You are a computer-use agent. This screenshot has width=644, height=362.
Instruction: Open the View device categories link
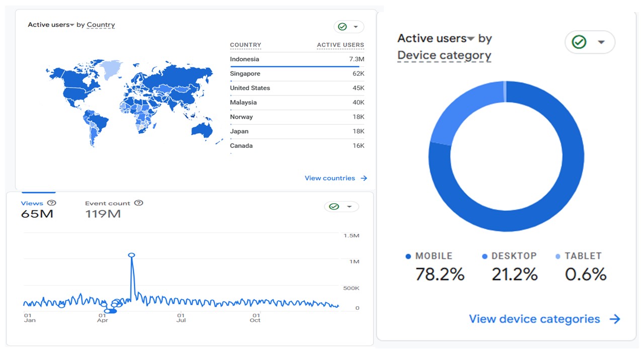(534, 319)
